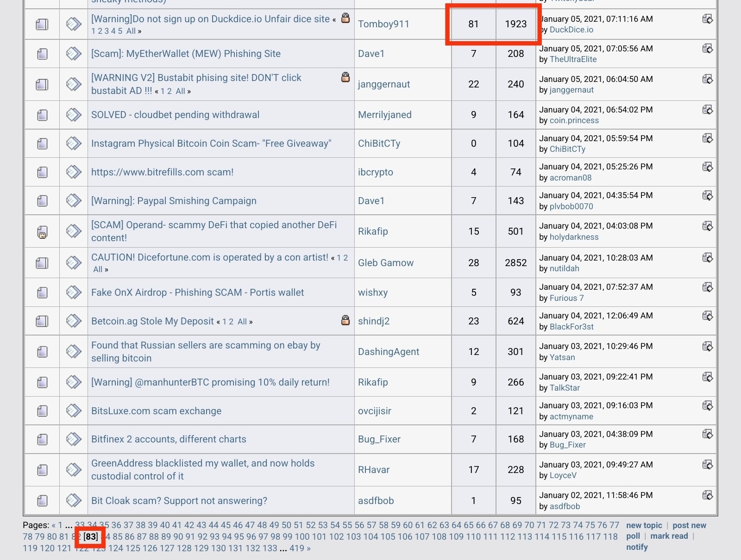This screenshot has height=560, width=741.
Task: Go to last post icon for Russian sellers thread
Action: (708, 346)
